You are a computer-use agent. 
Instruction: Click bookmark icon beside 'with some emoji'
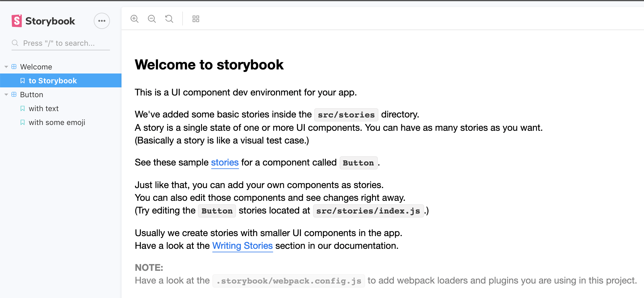pyautogui.click(x=23, y=122)
